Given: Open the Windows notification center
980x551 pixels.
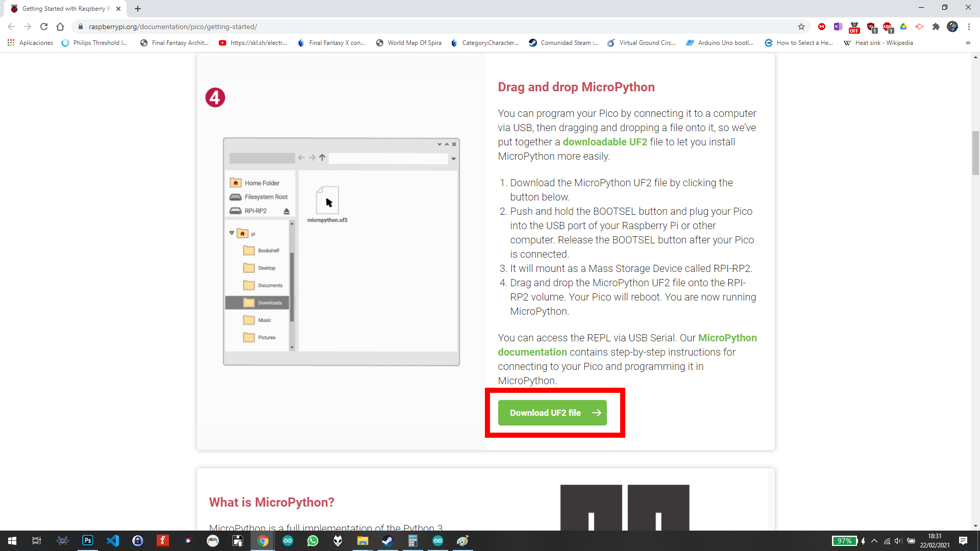Looking at the screenshot, I should (x=963, y=541).
